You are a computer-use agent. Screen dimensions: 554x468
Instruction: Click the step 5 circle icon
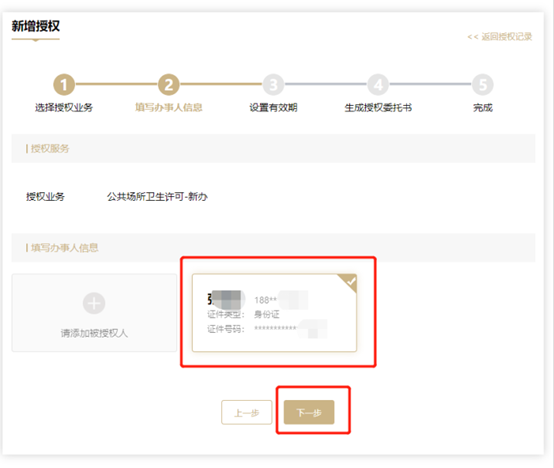coord(483,84)
